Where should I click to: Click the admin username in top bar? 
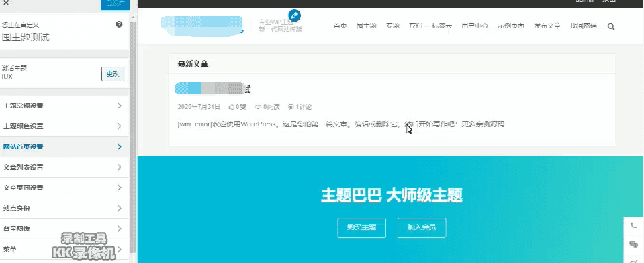pos(584,1)
